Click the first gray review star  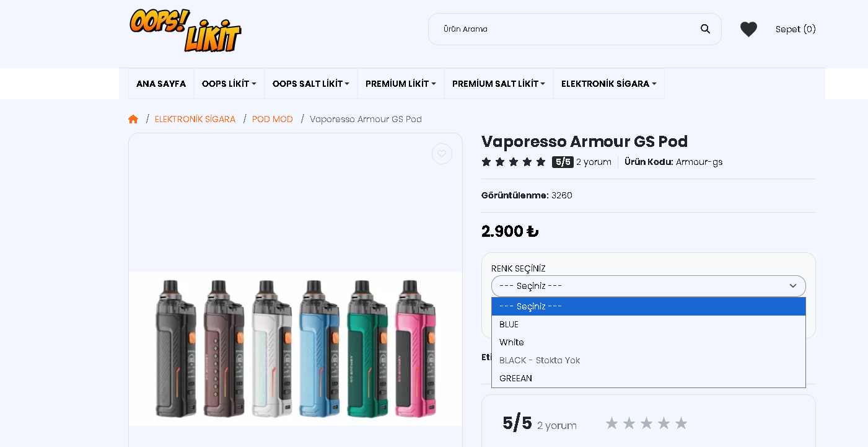tap(612, 423)
